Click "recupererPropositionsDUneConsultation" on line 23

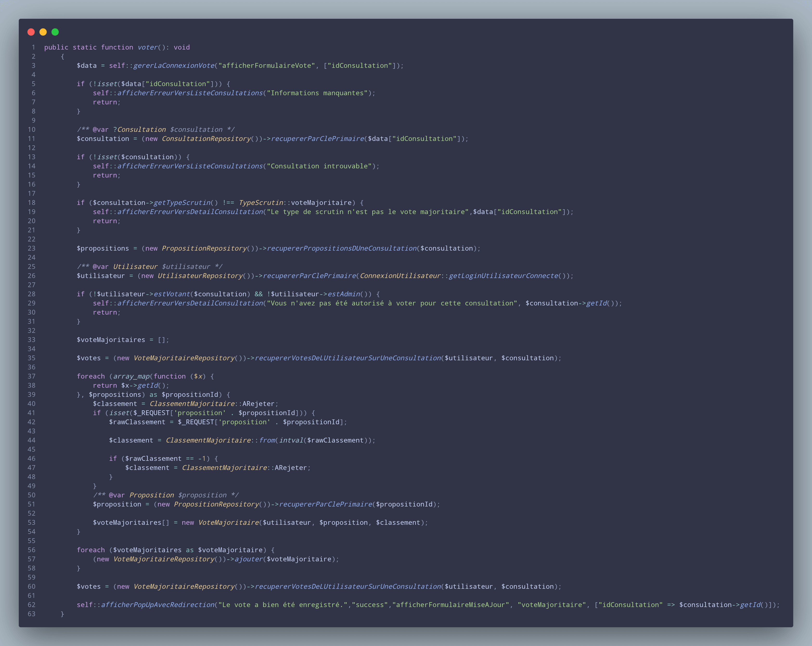tap(342, 248)
